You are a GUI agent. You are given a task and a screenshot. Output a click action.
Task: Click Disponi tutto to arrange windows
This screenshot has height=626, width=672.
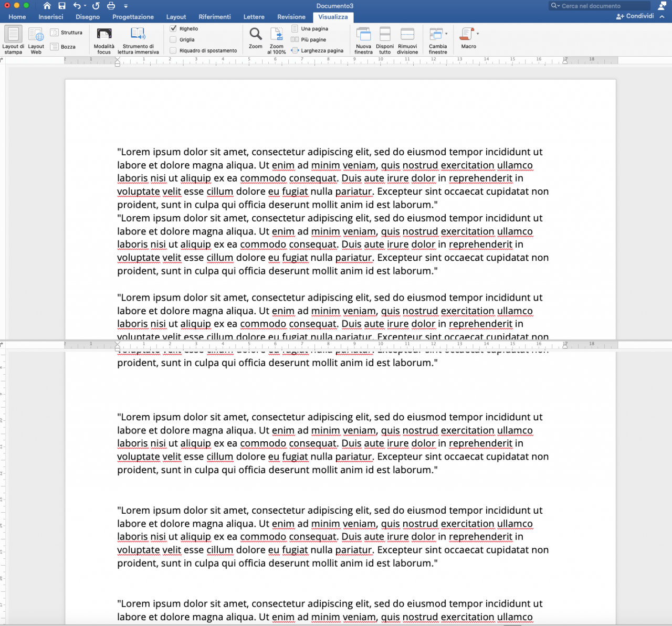click(385, 40)
